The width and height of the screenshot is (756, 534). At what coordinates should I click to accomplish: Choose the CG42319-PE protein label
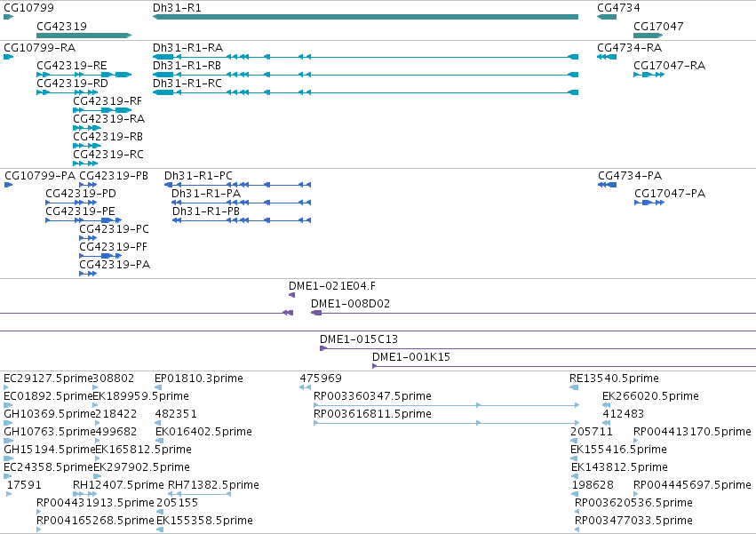click(81, 211)
